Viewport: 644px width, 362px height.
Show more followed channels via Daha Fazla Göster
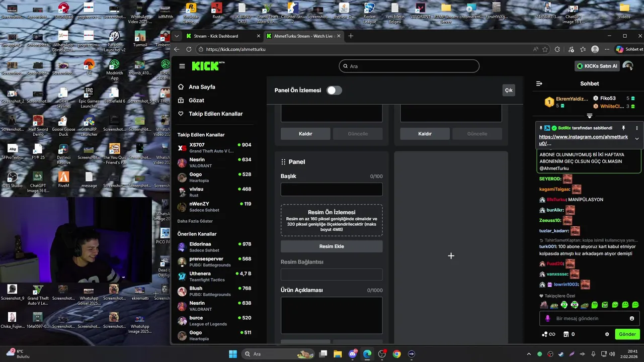[195, 221]
